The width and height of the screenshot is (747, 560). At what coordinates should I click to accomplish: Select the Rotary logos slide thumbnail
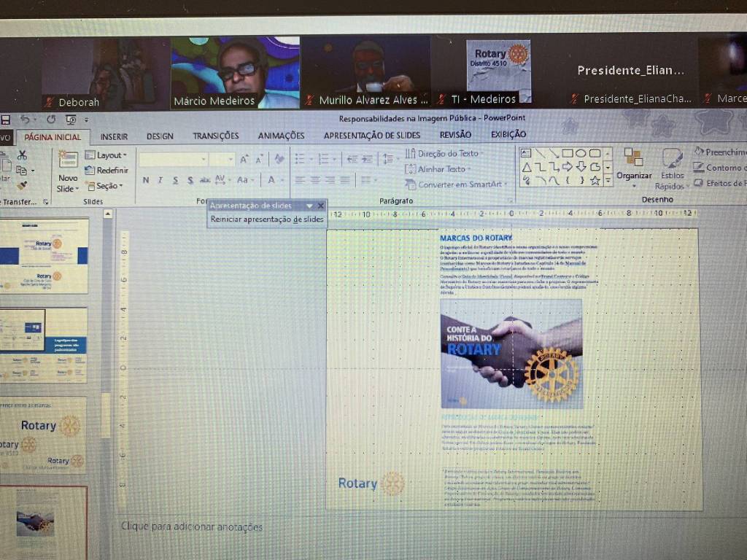pyautogui.click(x=44, y=434)
